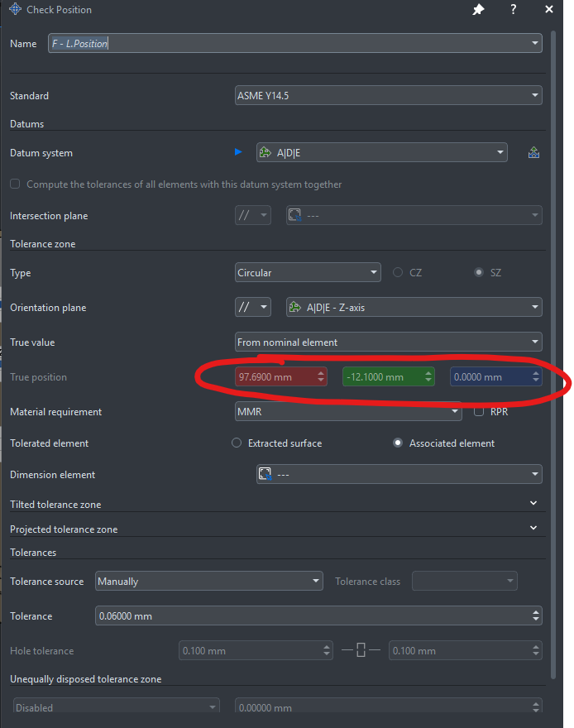574x728 pixels.
Task: Open the tolerance zone Type Circular dropdown
Action: coord(308,273)
